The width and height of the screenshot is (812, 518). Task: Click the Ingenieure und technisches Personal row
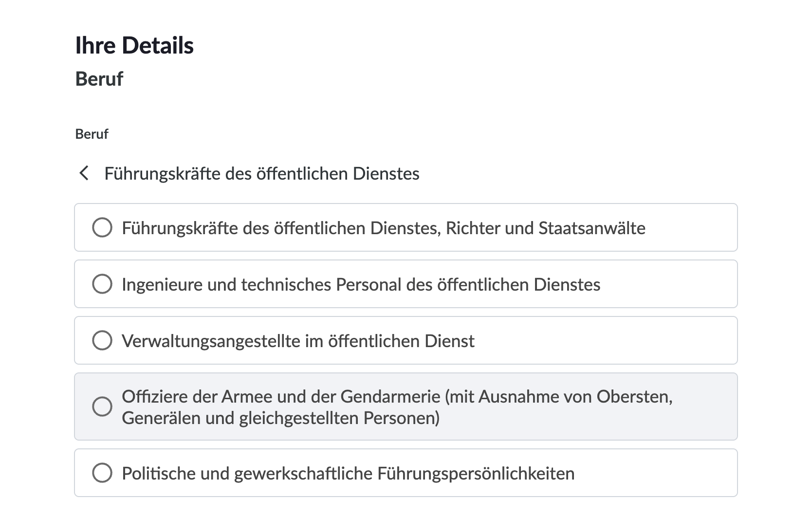tap(361, 284)
